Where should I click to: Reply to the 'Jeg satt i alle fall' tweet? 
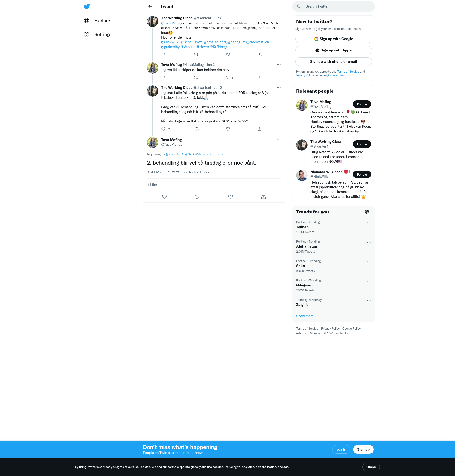click(163, 129)
